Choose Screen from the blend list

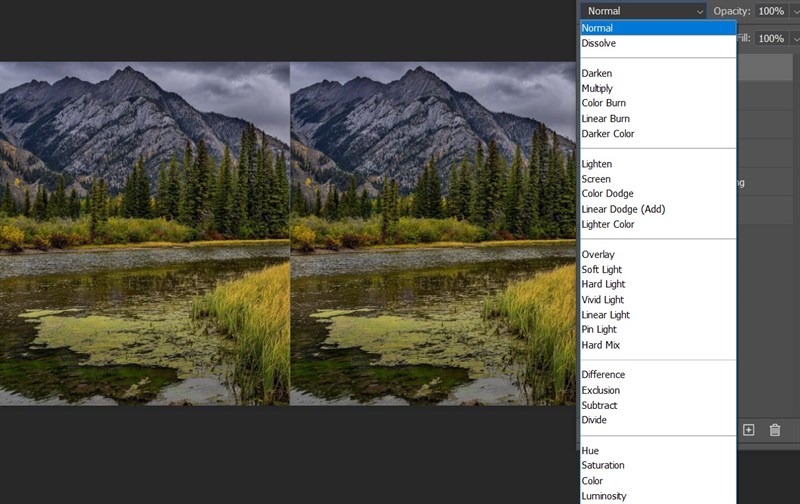[x=596, y=179]
